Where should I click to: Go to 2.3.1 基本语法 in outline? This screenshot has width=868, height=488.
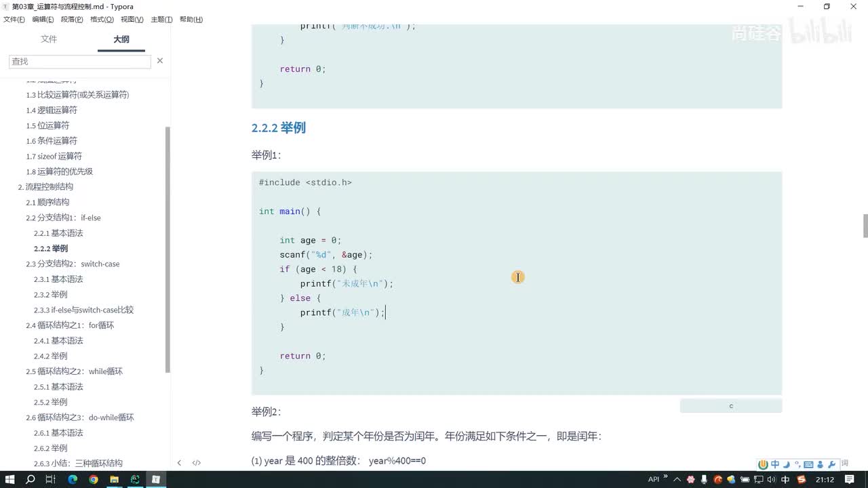point(58,279)
